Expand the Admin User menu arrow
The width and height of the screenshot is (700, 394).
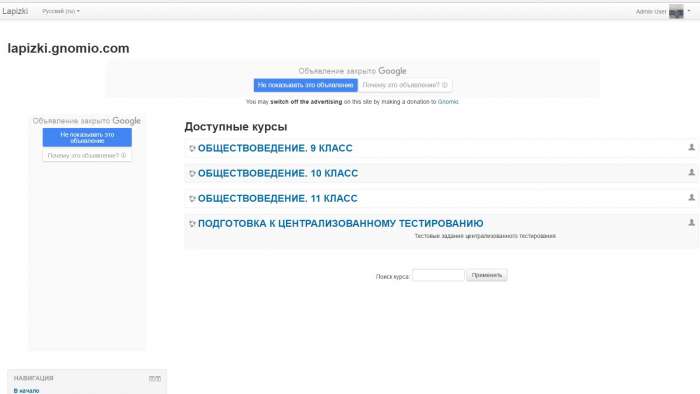pos(689,11)
